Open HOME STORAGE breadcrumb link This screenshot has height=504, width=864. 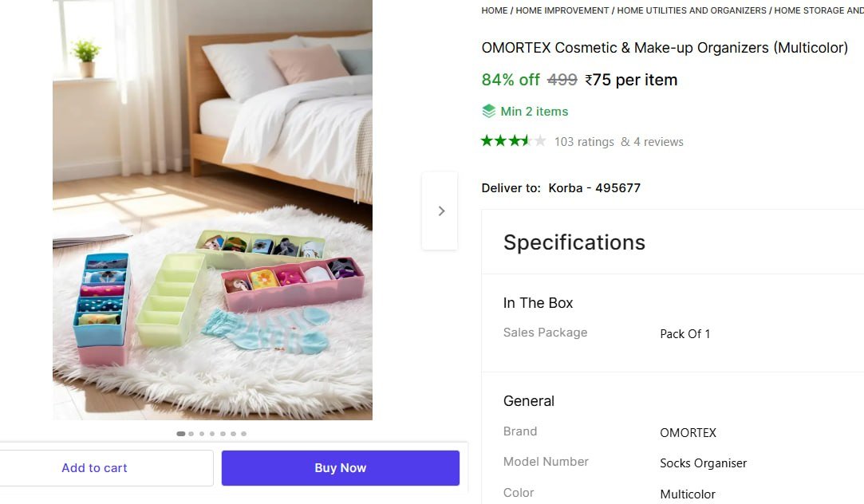(x=819, y=10)
